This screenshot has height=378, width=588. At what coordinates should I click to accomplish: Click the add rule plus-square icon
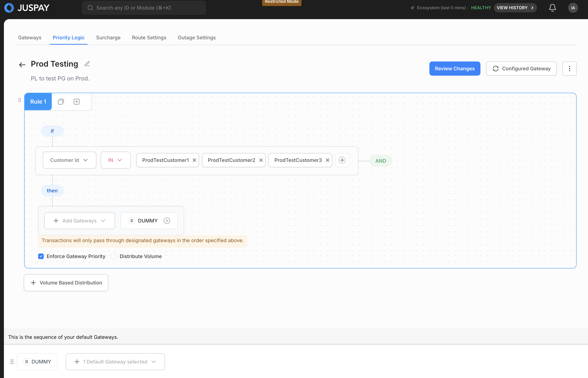pyautogui.click(x=77, y=102)
